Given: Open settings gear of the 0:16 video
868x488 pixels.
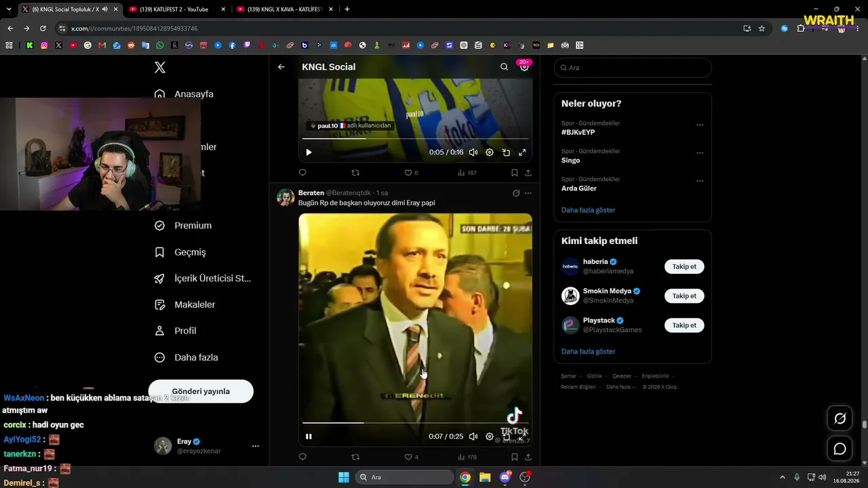Looking at the screenshot, I should [x=490, y=152].
